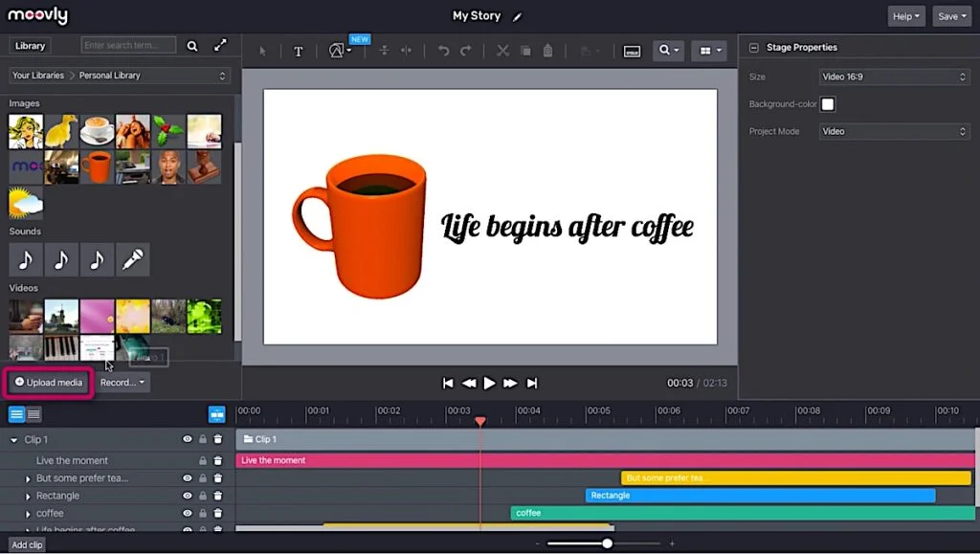Toggle the lock on the Live the moment layer
This screenshot has width=980, height=554.
pyautogui.click(x=202, y=460)
